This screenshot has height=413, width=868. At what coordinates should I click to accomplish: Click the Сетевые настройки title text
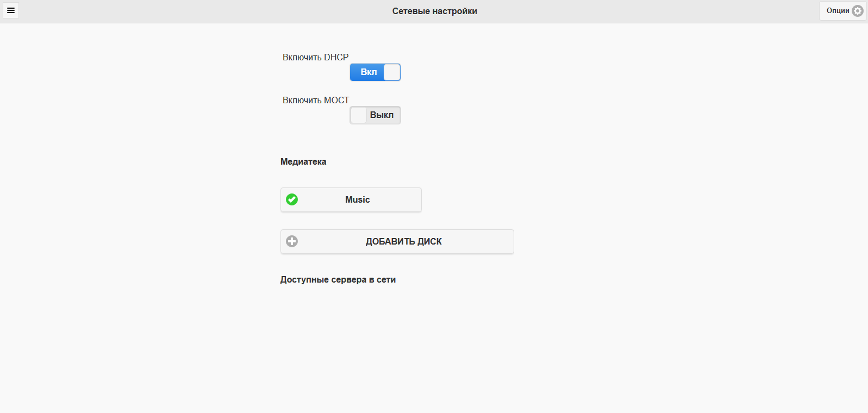435,11
